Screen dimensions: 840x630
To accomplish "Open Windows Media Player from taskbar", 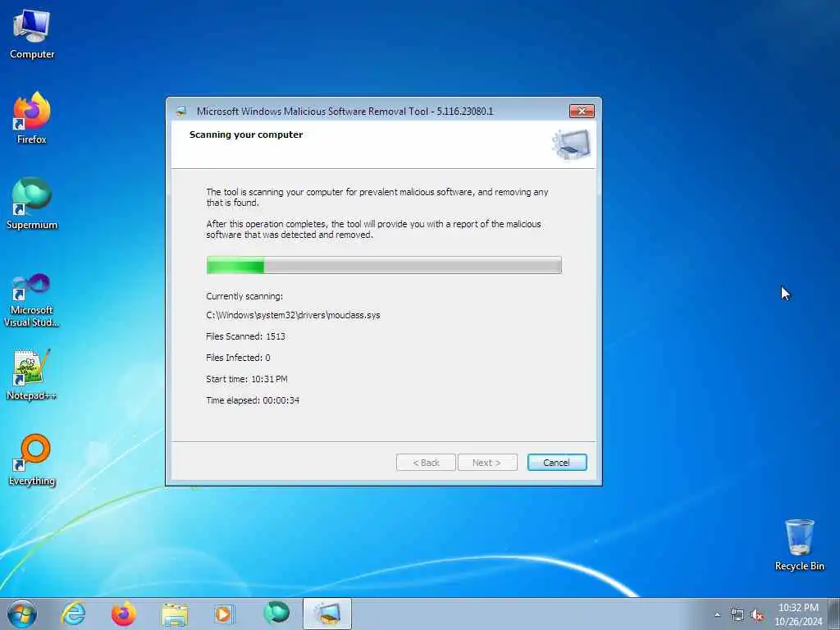I will click(x=224, y=614).
